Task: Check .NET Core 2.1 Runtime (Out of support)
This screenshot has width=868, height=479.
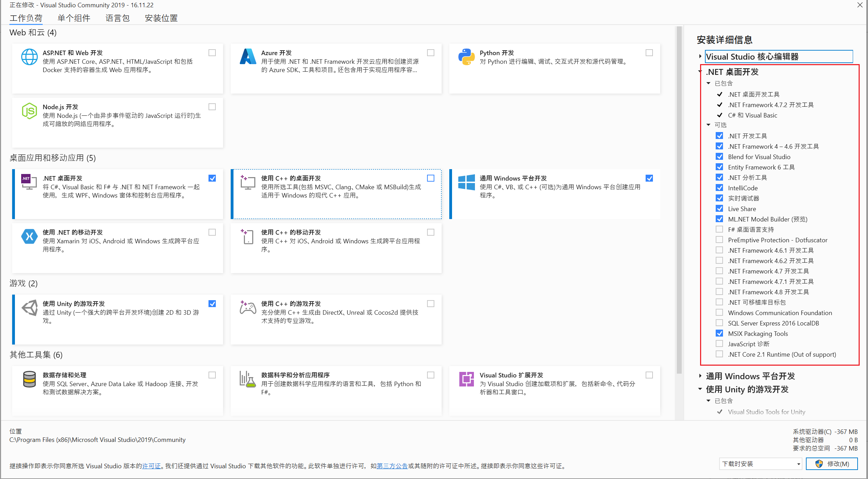Action: [720, 354]
